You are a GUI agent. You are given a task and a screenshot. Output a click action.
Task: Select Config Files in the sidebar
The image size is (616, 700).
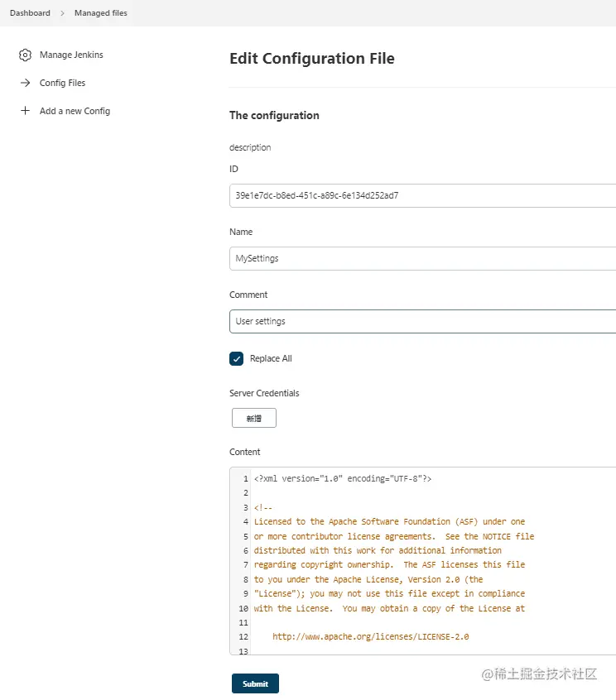tap(62, 83)
